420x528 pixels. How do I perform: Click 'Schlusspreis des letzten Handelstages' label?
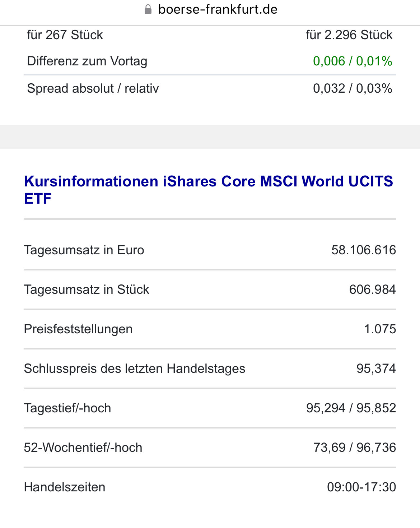click(x=135, y=369)
